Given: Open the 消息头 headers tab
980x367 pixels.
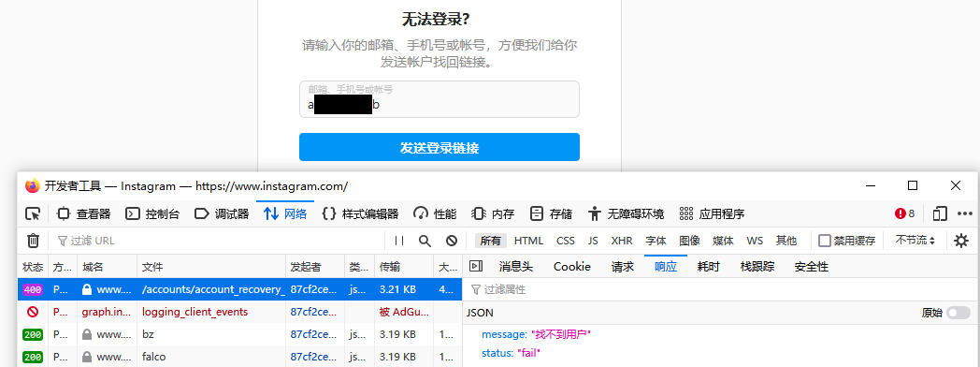Looking at the screenshot, I should pos(515,267).
